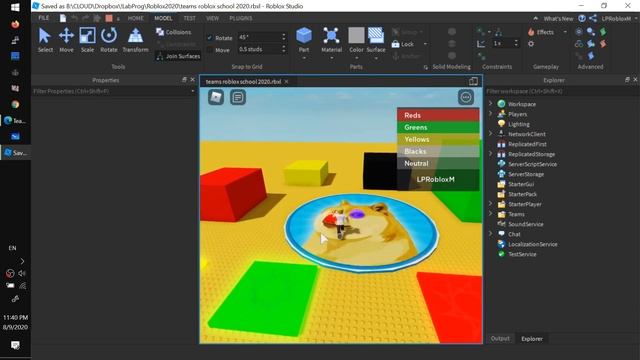Switch to the Output tab

point(500,338)
